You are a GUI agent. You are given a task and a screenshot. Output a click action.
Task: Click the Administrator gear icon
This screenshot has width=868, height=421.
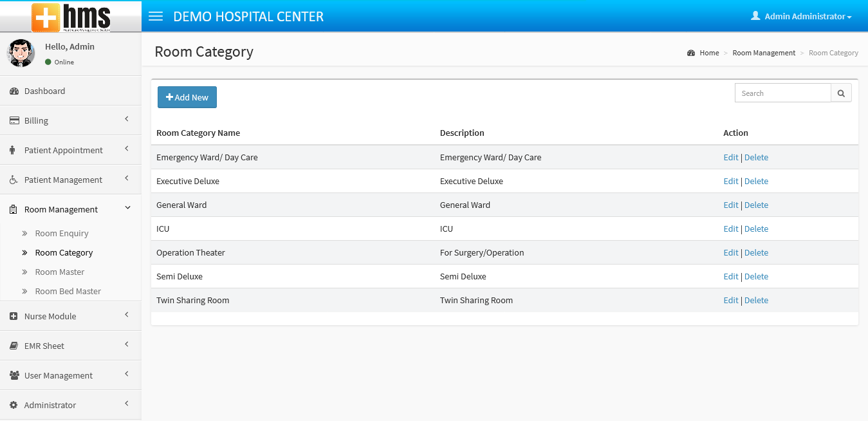click(14, 406)
